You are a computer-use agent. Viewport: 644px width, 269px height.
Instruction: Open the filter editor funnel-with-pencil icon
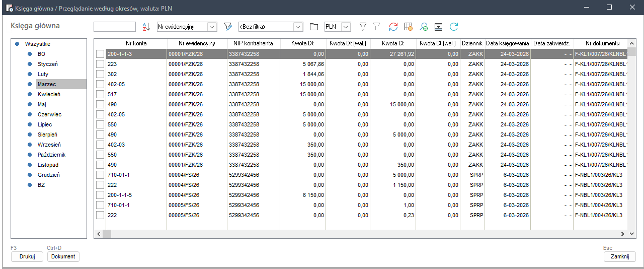pyautogui.click(x=228, y=27)
